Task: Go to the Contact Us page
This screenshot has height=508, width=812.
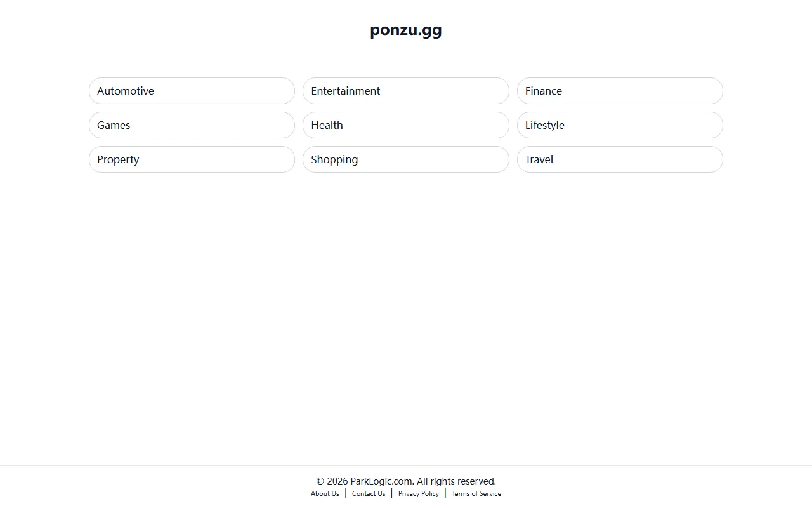Action: 368,493
